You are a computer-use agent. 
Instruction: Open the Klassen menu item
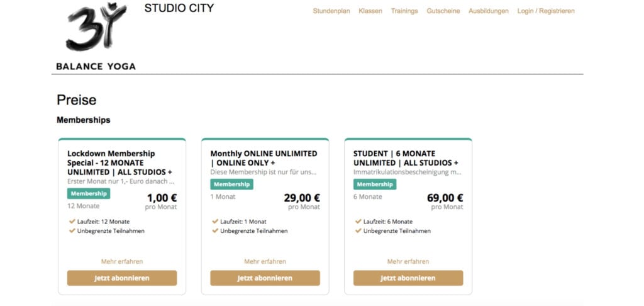[370, 11]
